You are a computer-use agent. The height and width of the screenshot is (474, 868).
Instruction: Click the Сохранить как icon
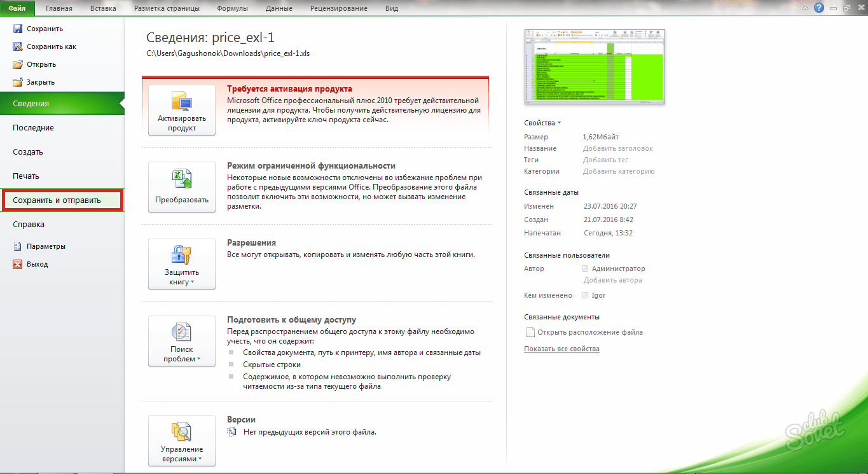(x=18, y=46)
